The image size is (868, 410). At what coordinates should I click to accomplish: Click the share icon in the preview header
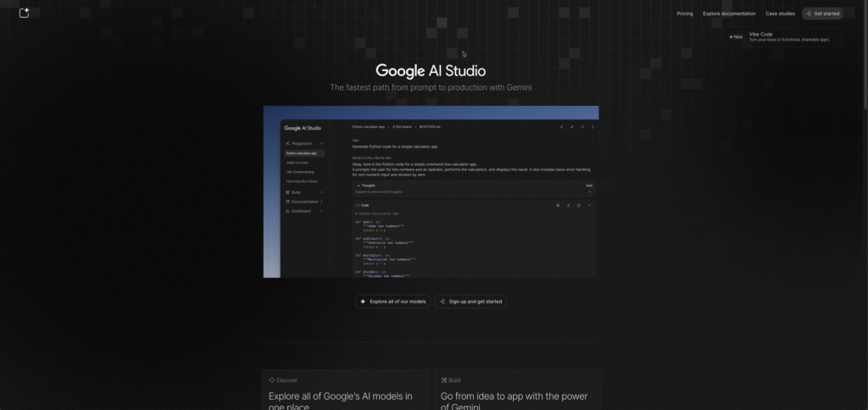(x=561, y=127)
